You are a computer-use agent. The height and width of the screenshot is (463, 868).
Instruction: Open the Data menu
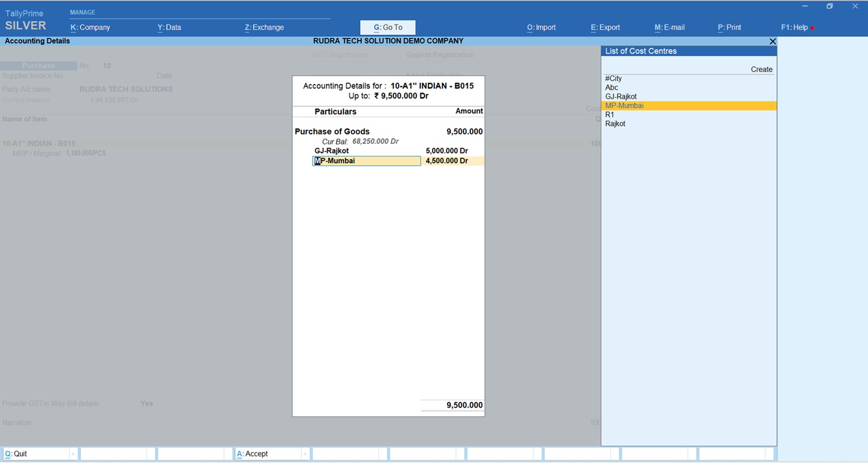(x=169, y=27)
